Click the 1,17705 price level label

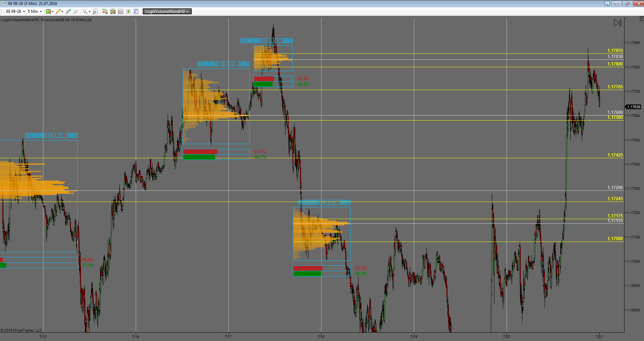(x=615, y=87)
